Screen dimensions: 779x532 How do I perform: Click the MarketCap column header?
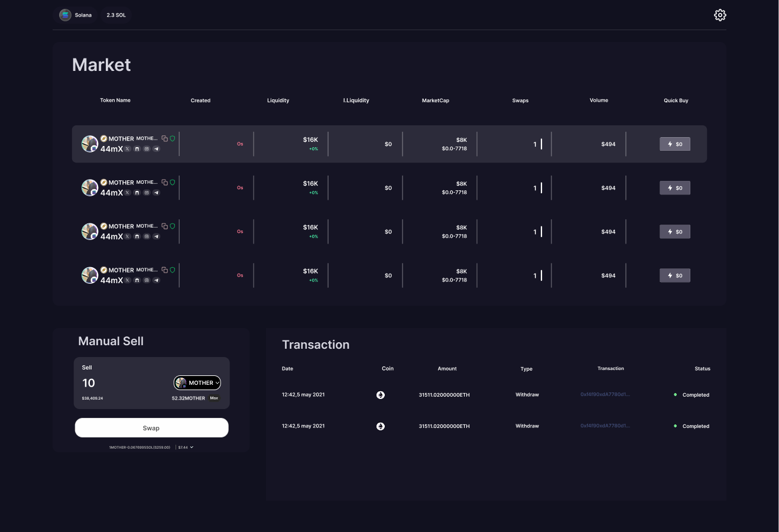436,100
